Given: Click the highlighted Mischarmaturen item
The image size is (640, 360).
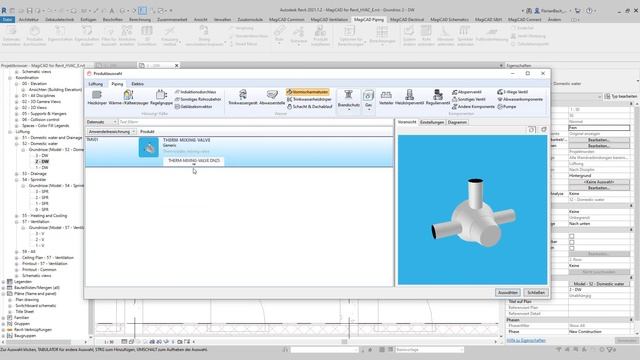Looking at the screenshot, I should (307, 92).
